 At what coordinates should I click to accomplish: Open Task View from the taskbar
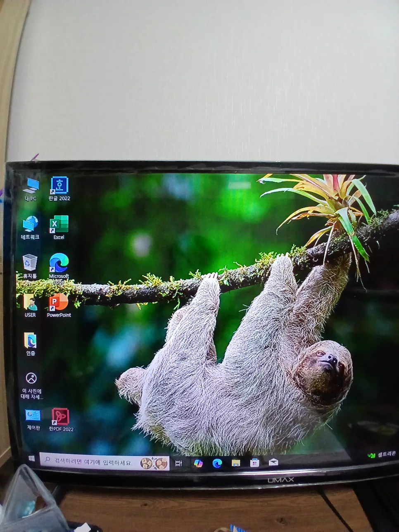[x=179, y=463]
